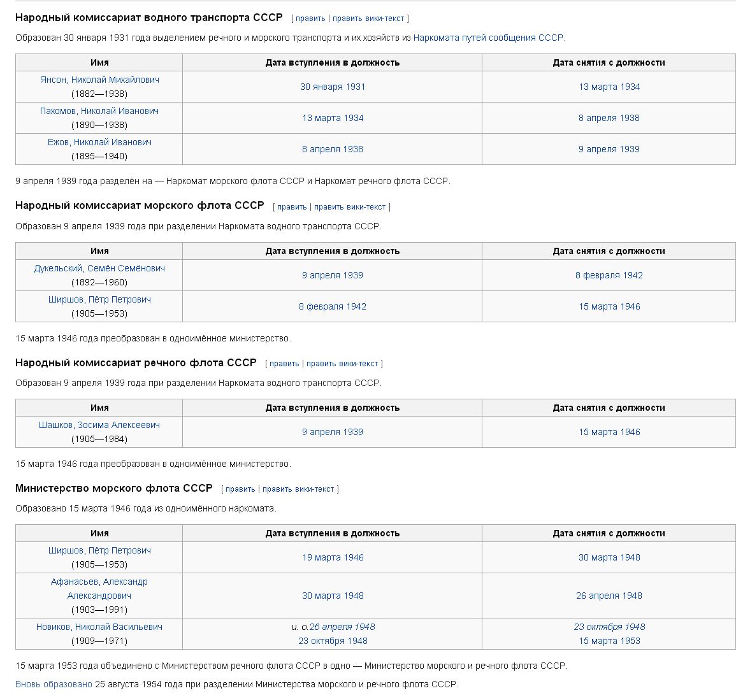Screen dimensions: 736x700
Task: Open the Ежов, Николай Иванович article
Action: coord(99,142)
